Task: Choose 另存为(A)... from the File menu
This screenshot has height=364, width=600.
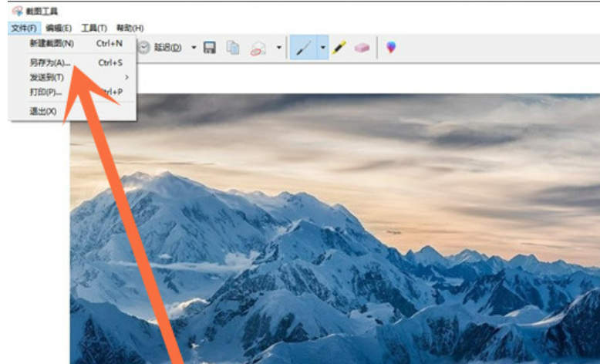Action: 50,62
